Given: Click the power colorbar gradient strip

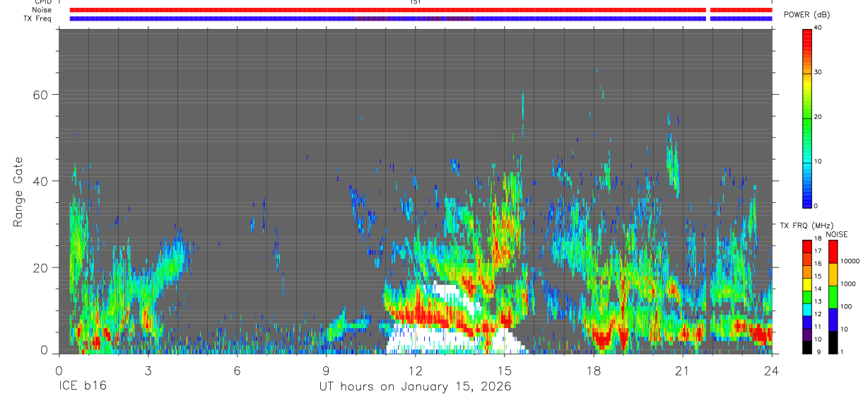Looking at the screenshot, I should (x=807, y=117).
